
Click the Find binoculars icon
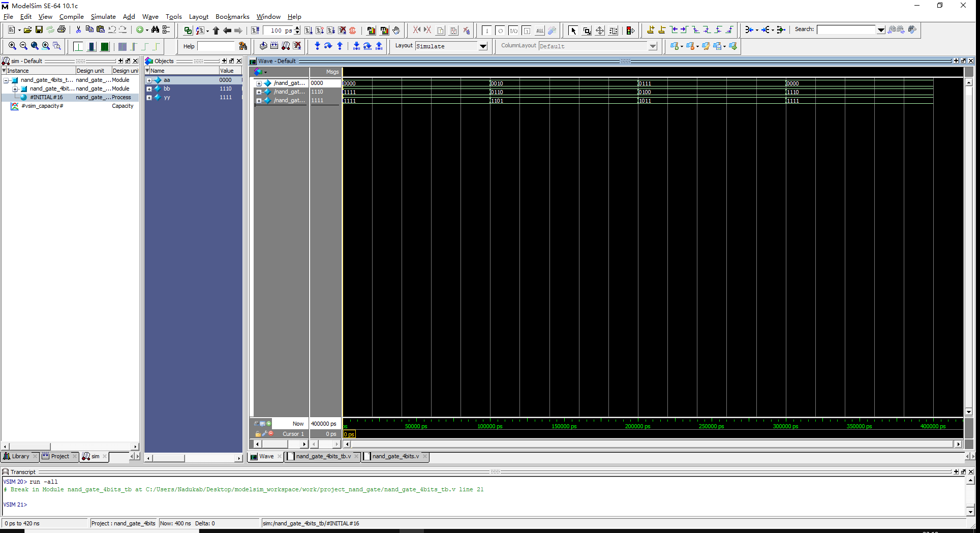coord(155,30)
